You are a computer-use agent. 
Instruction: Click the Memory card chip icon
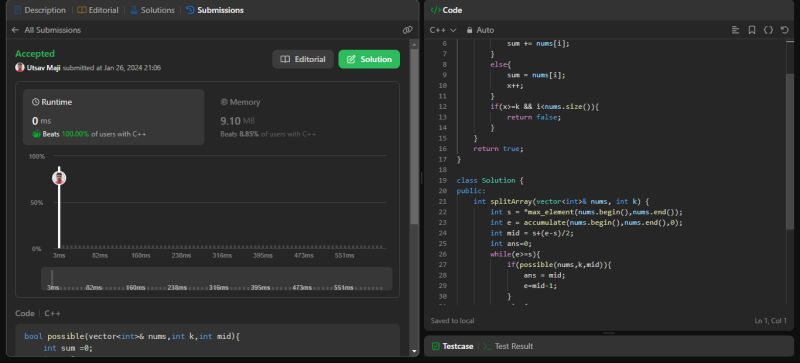pos(223,102)
